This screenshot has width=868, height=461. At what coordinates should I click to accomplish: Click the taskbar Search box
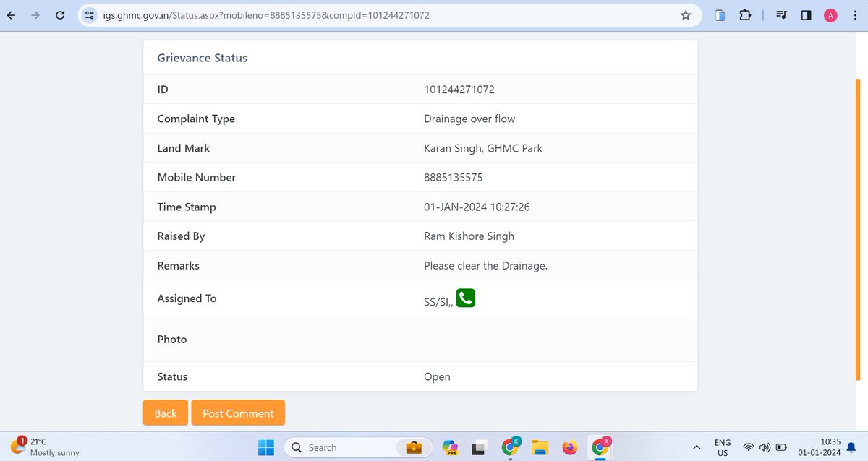tap(357, 447)
